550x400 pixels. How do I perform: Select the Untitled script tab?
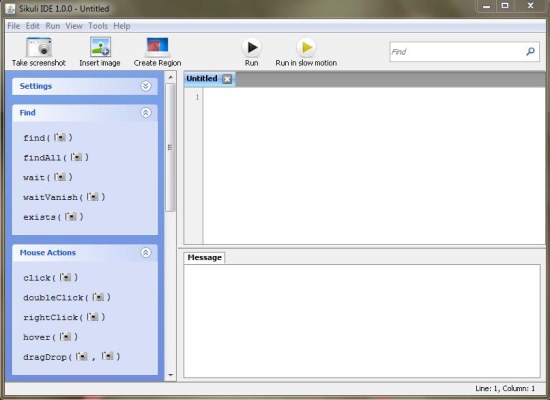pos(202,79)
